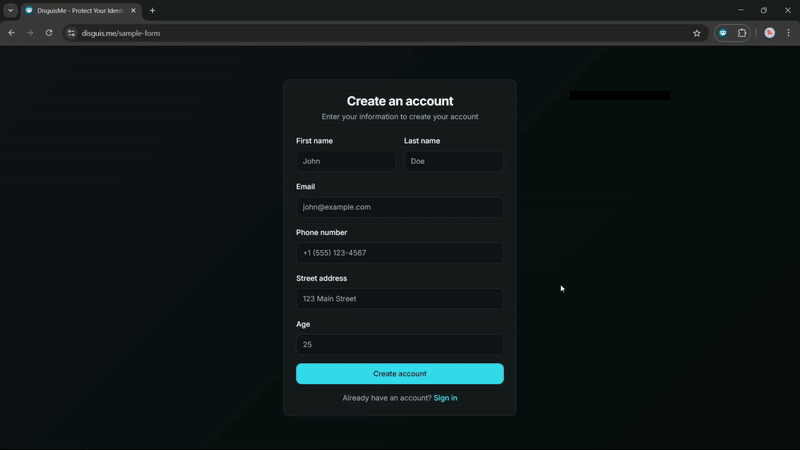This screenshot has height=450, width=800.
Task: Expand the tab search dropdown arrow
Action: tap(10, 10)
